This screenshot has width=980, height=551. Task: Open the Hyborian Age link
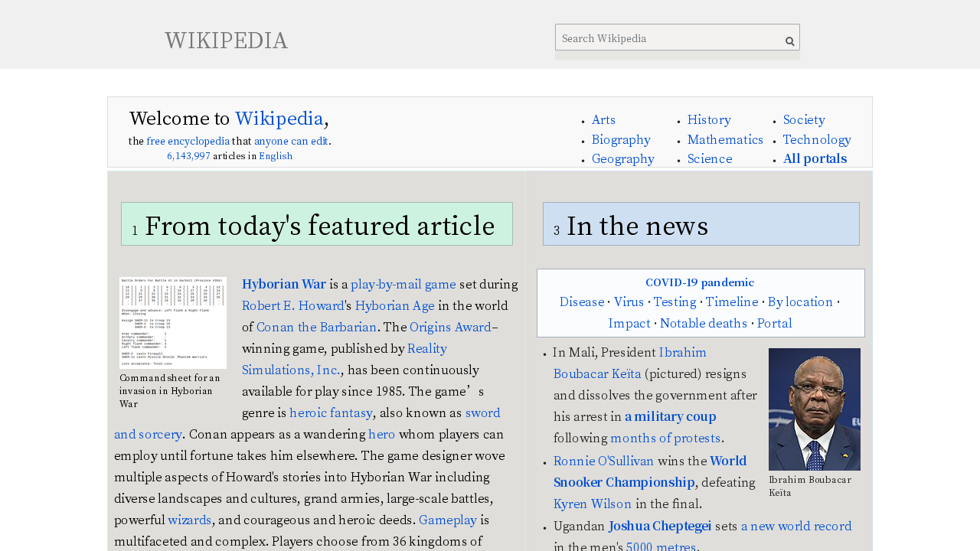coord(394,306)
